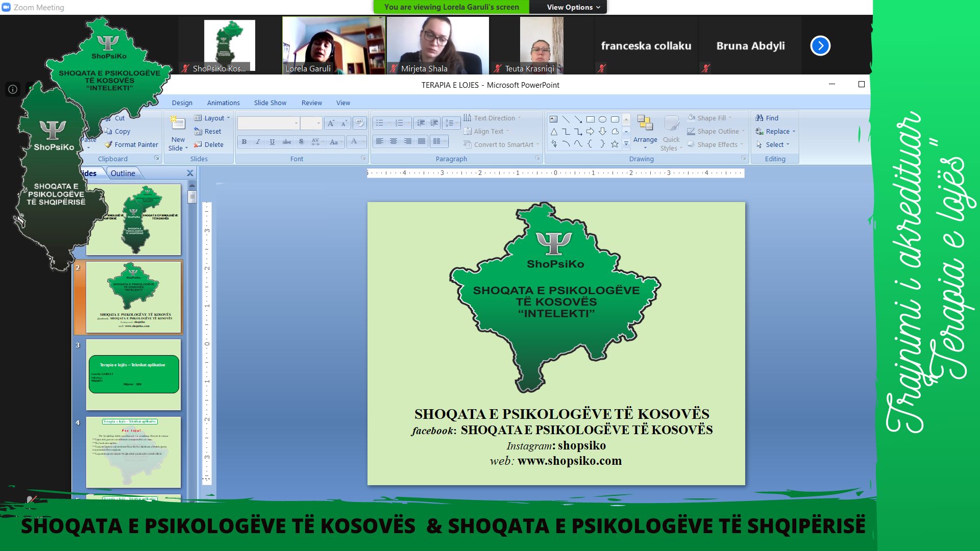Toggle Underline formatting

click(x=272, y=142)
